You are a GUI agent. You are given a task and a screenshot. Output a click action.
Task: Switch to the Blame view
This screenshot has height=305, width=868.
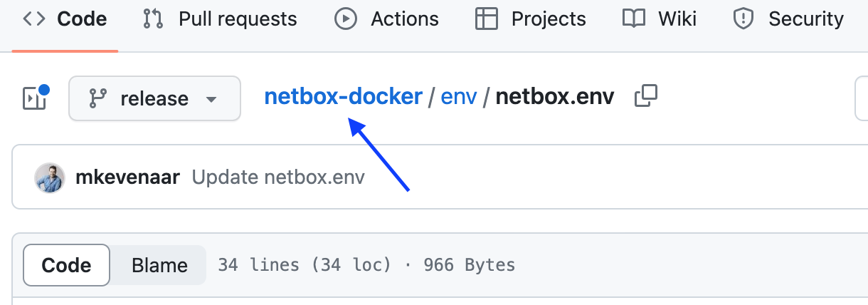tap(159, 266)
